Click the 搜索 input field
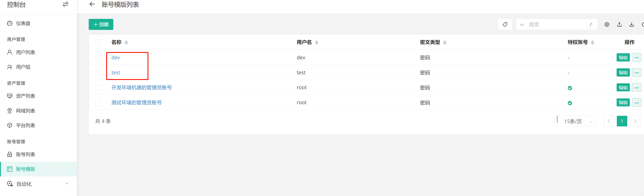644x196 pixels. [556, 25]
